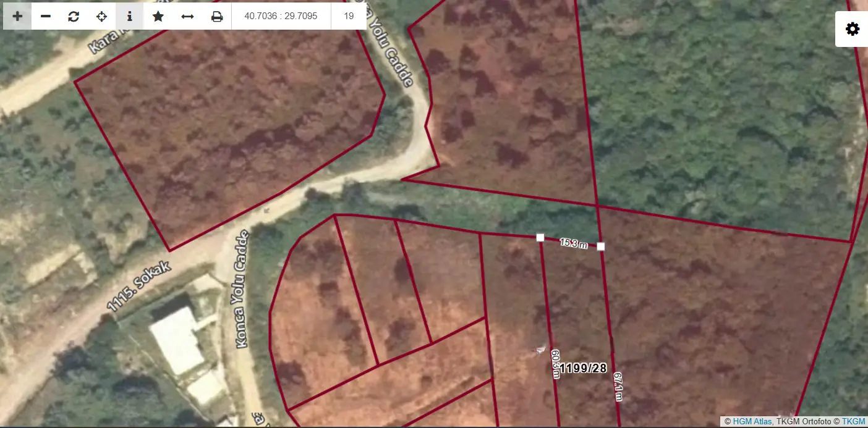The width and height of the screenshot is (868, 428).
Task: Activate the distance measure arrow tool
Action: coord(187,16)
